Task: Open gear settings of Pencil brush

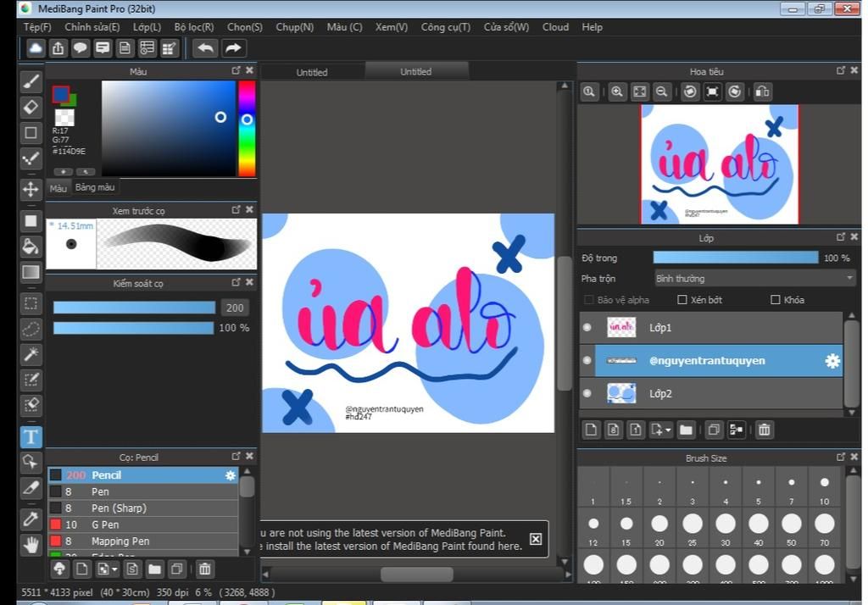Action: click(x=231, y=475)
